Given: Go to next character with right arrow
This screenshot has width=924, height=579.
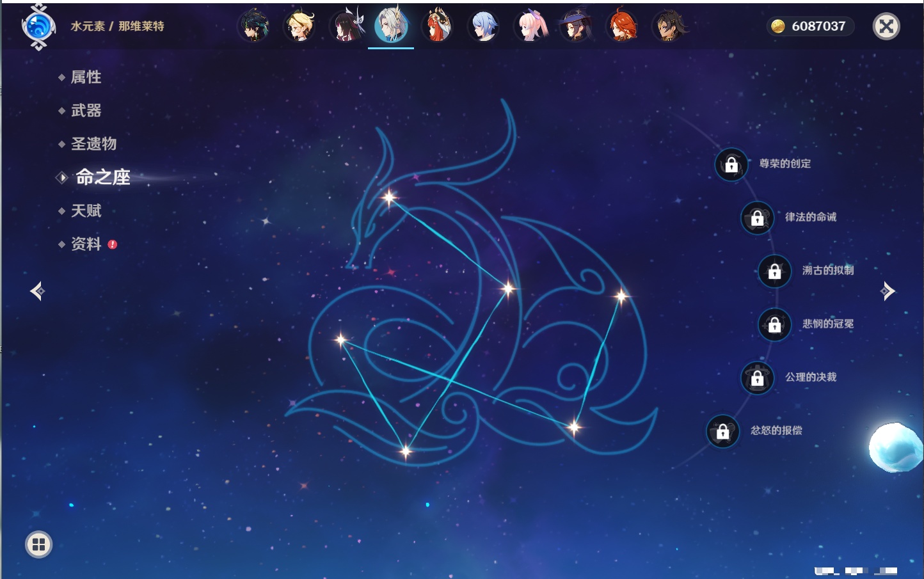Looking at the screenshot, I should click(888, 291).
